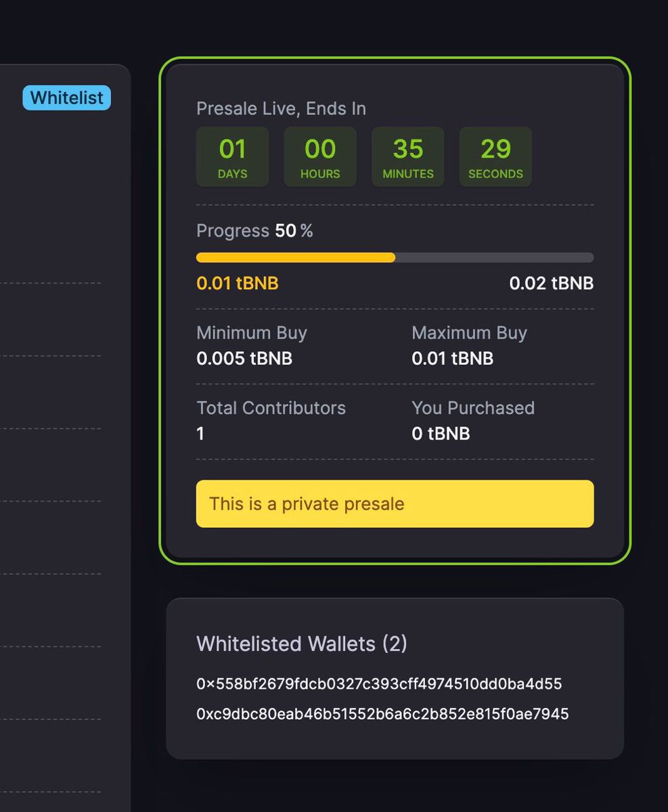The height and width of the screenshot is (812, 668).
Task: Click the 'Whitelisted Wallets (2)' heading
Action: pos(300,644)
